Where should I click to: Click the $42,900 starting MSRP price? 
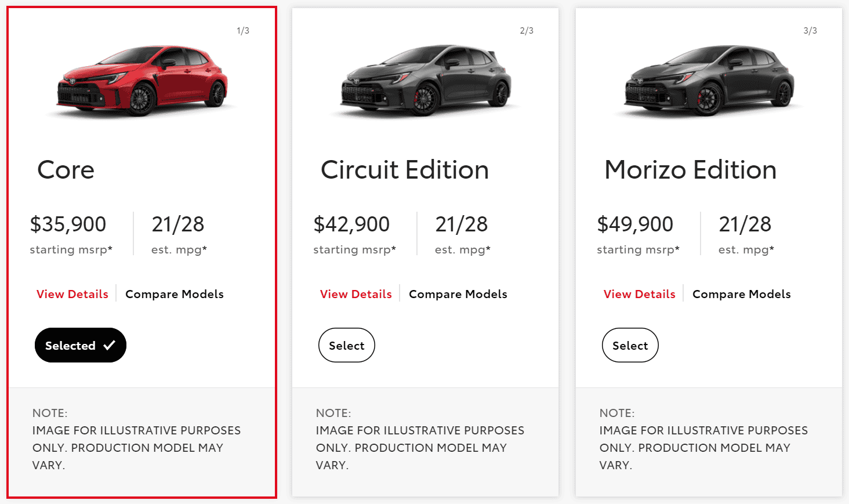(x=352, y=224)
